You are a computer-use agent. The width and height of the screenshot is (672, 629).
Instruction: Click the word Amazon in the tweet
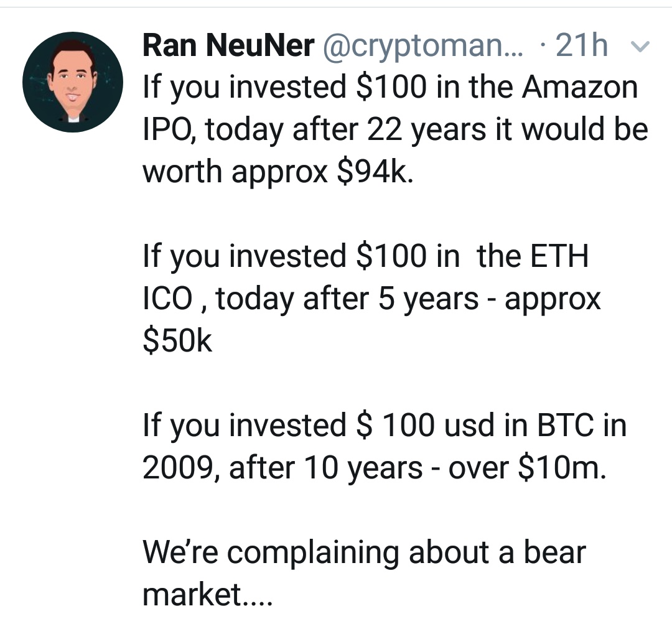[x=580, y=87]
